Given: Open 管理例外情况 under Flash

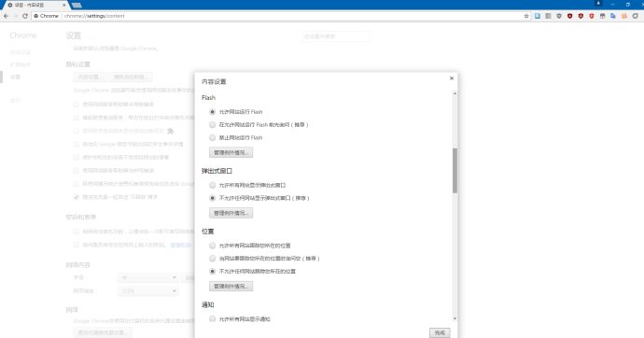Looking at the screenshot, I should pyautogui.click(x=231, y=153).
